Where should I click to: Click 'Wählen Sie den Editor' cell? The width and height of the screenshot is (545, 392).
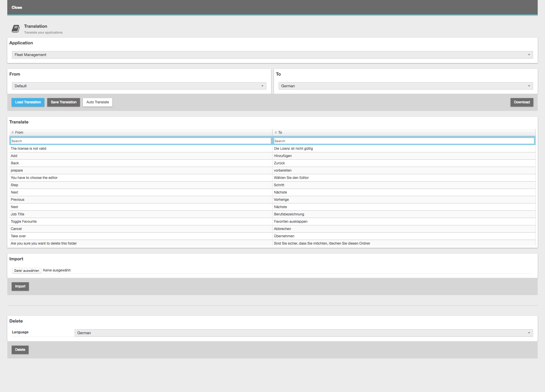point(404,178)
